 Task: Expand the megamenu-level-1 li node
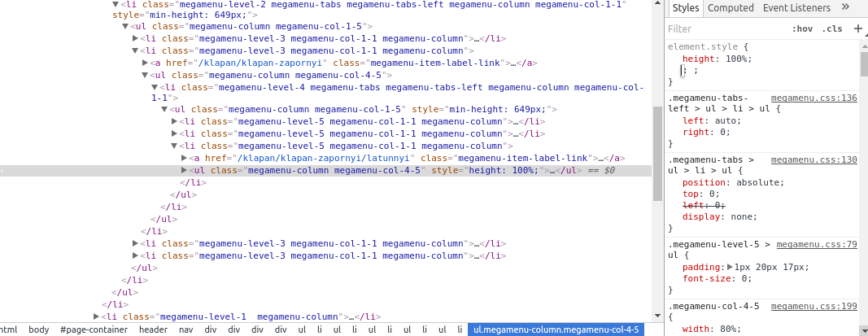pos(96,316)
